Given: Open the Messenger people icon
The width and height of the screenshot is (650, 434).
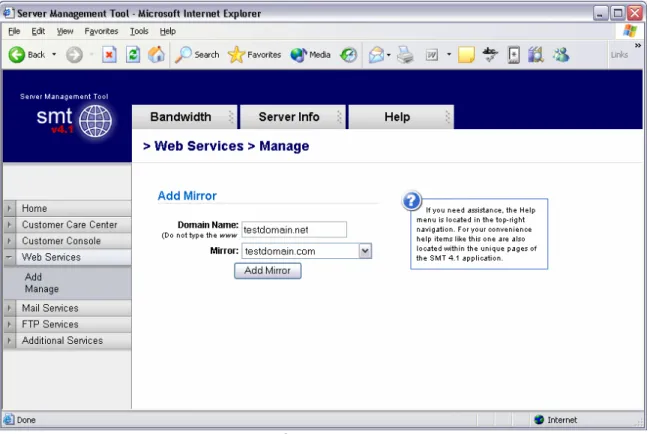Looking at the screenshot, I should tap(561, 55).
